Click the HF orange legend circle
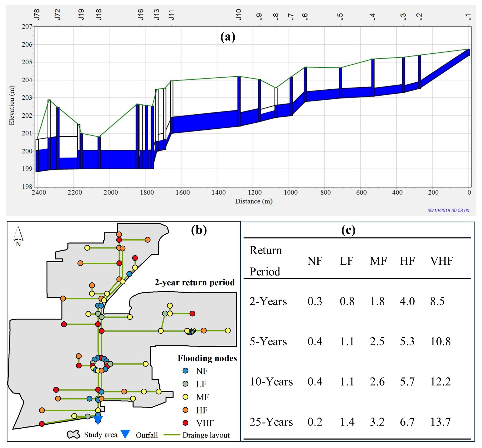This screenshot has width=482, height=448. coord(185,410)
